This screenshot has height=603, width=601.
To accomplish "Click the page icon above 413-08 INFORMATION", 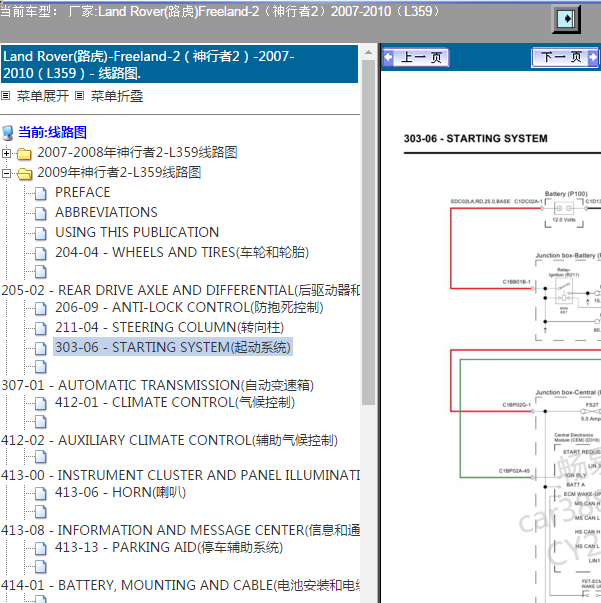I will tap(40, 512).
